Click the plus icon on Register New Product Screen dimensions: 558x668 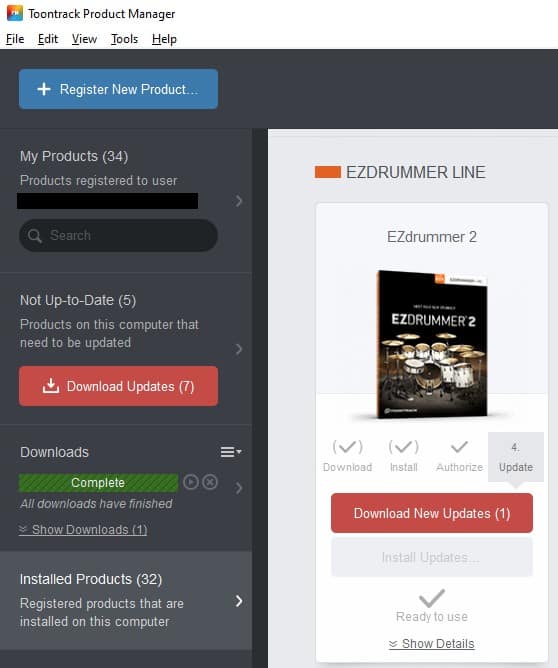point(44,89)
